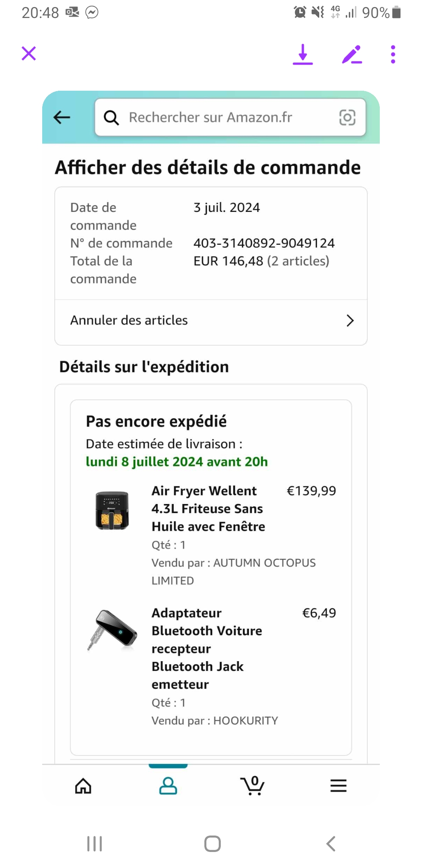Open the Air Fryer Wellent product title
Image resolution: width=422 pixels, height=868 pixels.
(208, 509)
